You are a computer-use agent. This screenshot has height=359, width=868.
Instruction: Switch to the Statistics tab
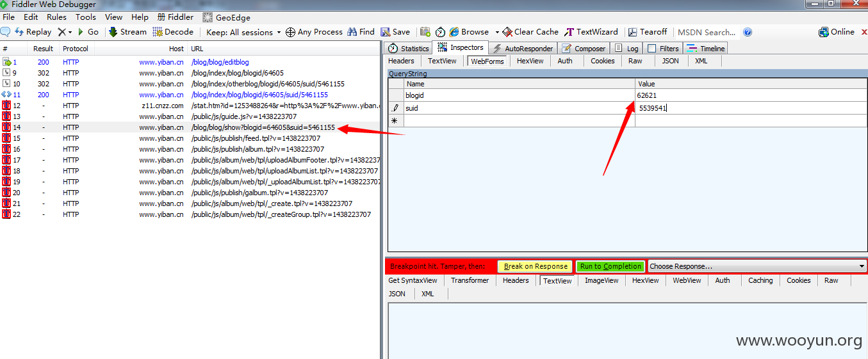coord(409,48)
